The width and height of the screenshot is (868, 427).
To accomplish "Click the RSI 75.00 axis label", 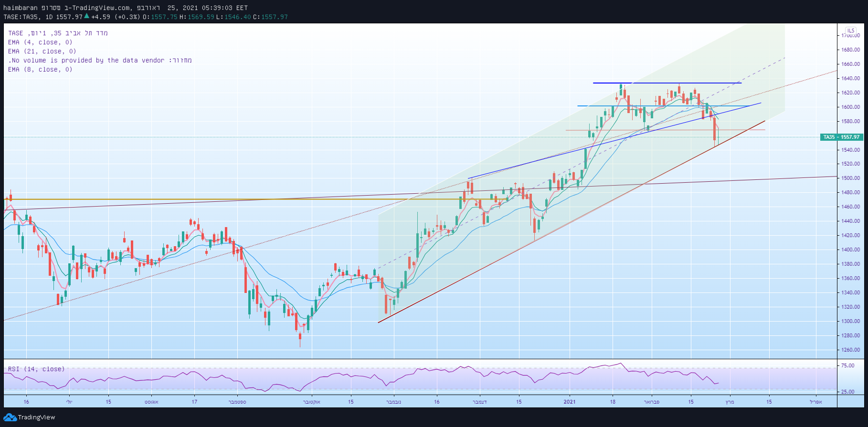I will pyautogui.click(x=848, y=365).
